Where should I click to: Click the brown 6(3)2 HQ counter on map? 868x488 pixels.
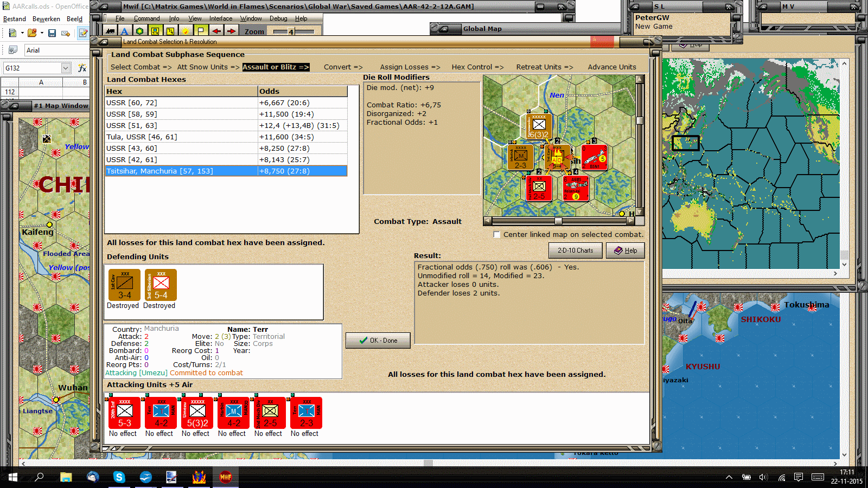click(x=539, y=126)
